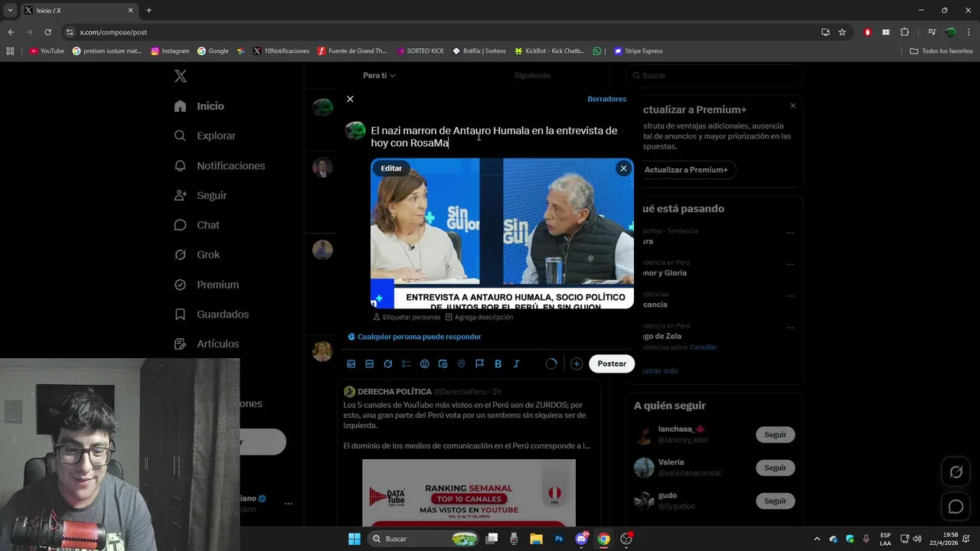Screen dimensions: 980x551
Task: Open the floating messages chat button
Action: pos(955,507)
